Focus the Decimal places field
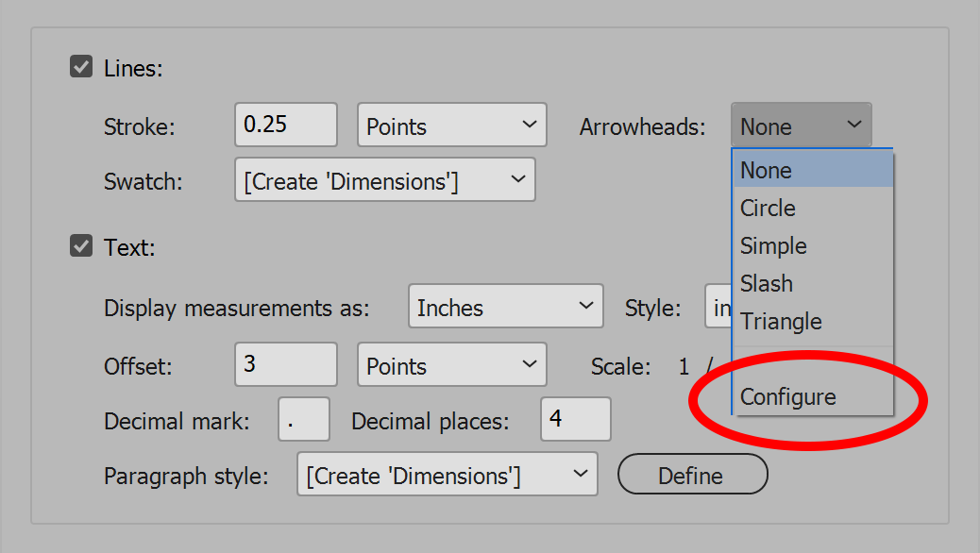This screenshot has width=980, height=553. click(575, 420)
